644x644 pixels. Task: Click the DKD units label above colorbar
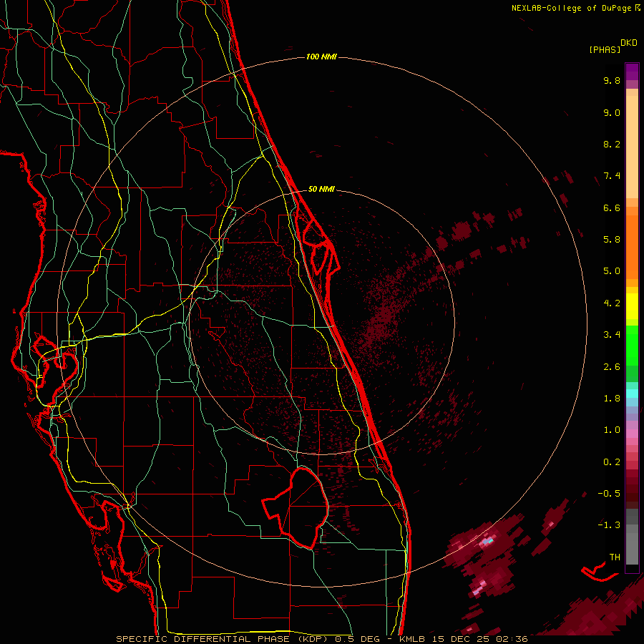(629, 43)
